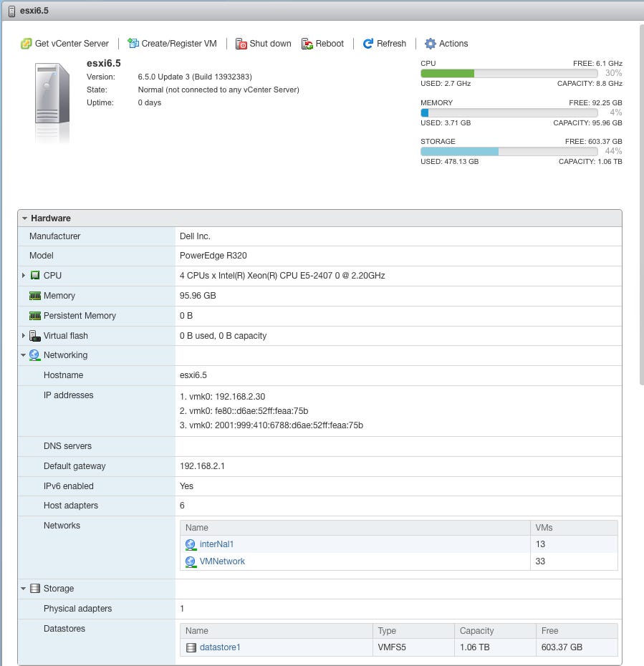Click the Storage disk icon
Image resolution: width=644 pixels, height=666 pixels.
tap(35, 588)
